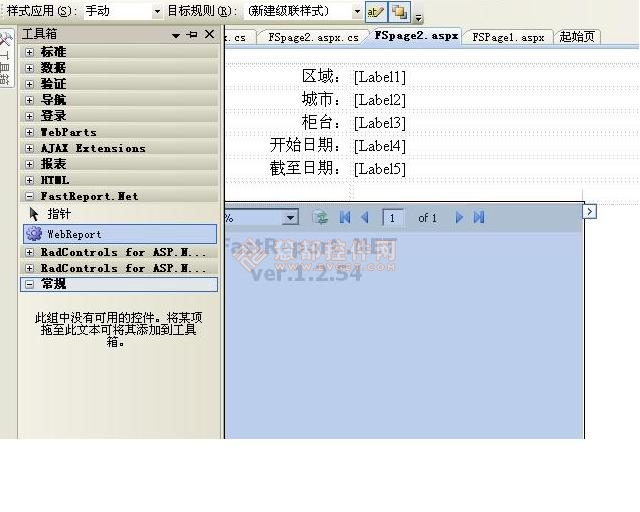Switch to the FSPage1.aspx tab
The height and width of the screenshot is (512, 640).
tap(508, 37)
